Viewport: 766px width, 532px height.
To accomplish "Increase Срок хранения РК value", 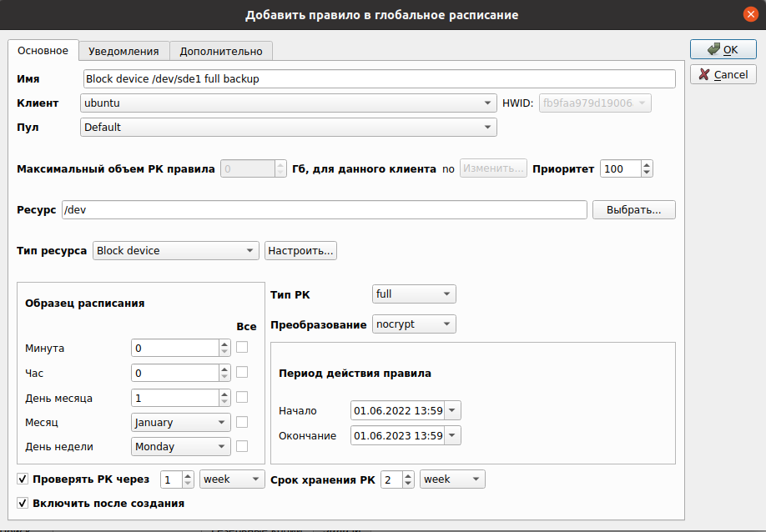I will [408, 476].
